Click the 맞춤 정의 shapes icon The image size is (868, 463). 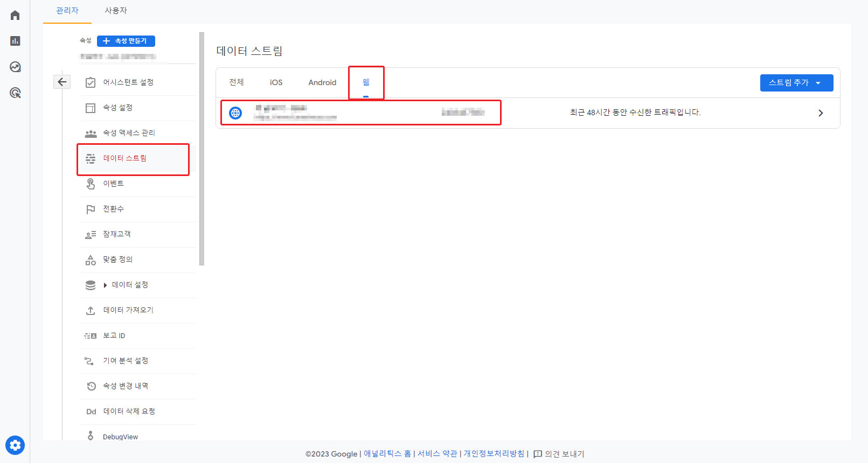coord(91,259)
